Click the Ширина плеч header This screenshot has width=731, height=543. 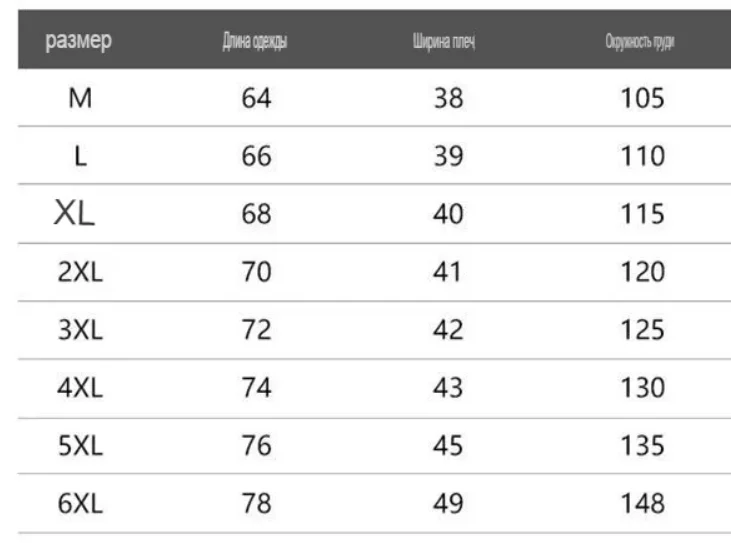pos(444,41)
